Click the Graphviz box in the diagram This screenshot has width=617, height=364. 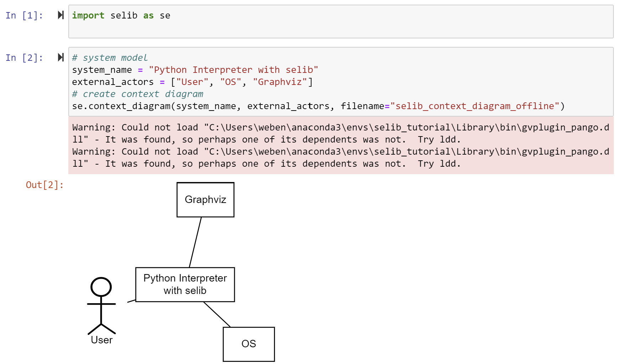205,199
